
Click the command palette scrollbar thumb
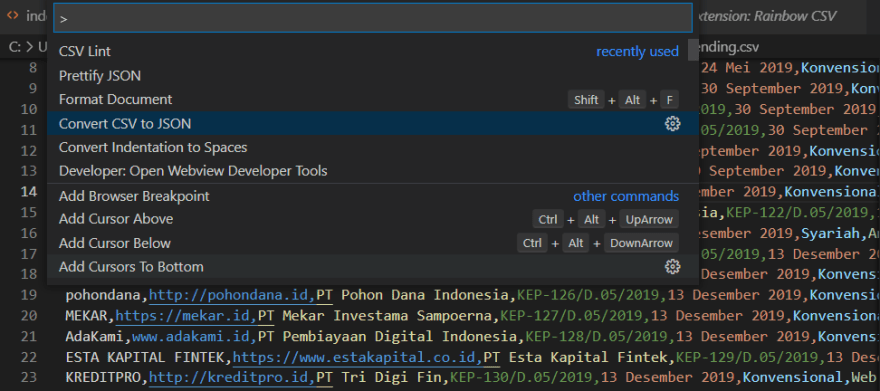point(693,49)
